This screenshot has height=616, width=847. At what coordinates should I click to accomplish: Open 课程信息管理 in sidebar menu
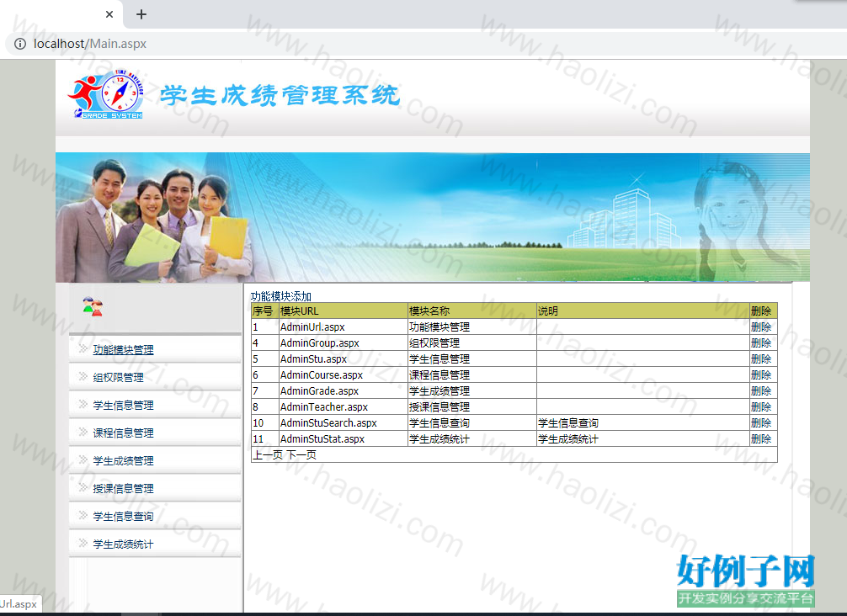click(123, 433)
